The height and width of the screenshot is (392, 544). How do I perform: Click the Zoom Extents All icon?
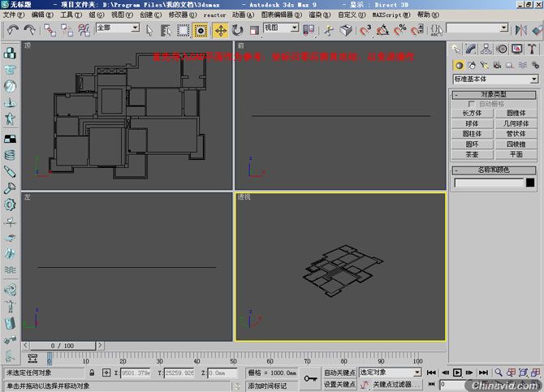[536, 373]
